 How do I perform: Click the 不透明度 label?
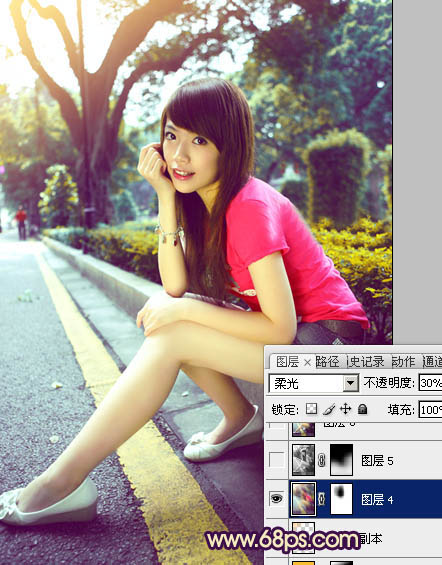(389, 383)
